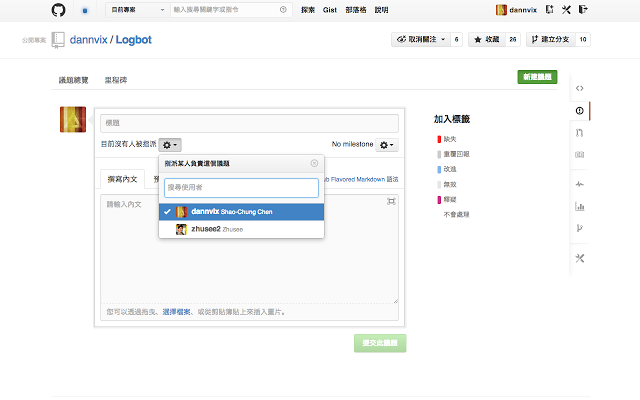
Task: Open the assignee gear dropdown
Action: (x=170, y=145)
